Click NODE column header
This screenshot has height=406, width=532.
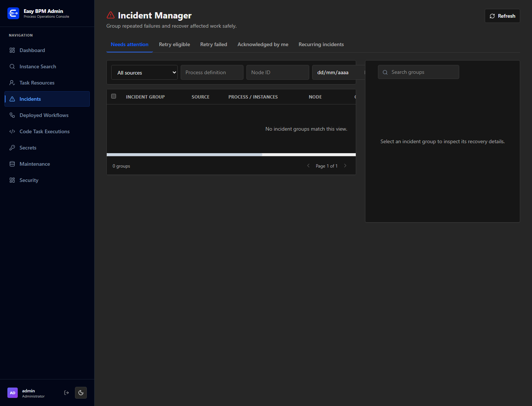point(315,97)
